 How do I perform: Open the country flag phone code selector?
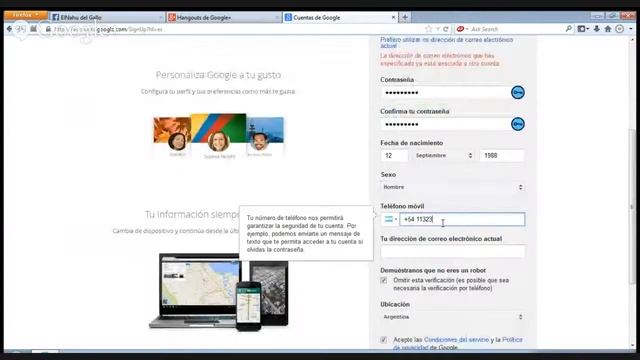click(390, 219)
